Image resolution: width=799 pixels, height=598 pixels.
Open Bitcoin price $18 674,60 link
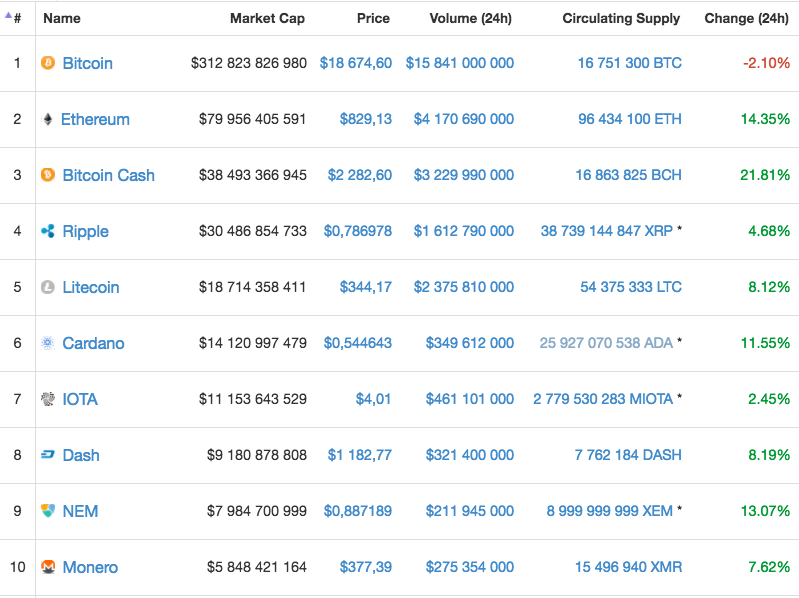[356, 63]
